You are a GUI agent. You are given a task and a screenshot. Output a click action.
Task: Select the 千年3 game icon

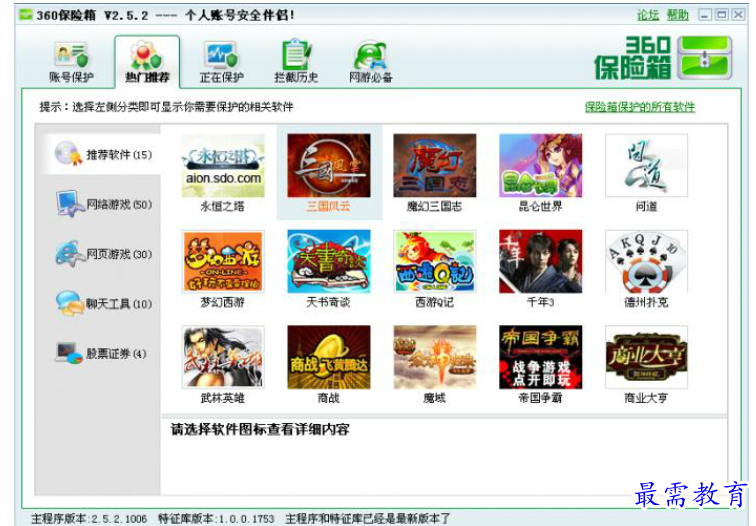[x=540, y=261]
